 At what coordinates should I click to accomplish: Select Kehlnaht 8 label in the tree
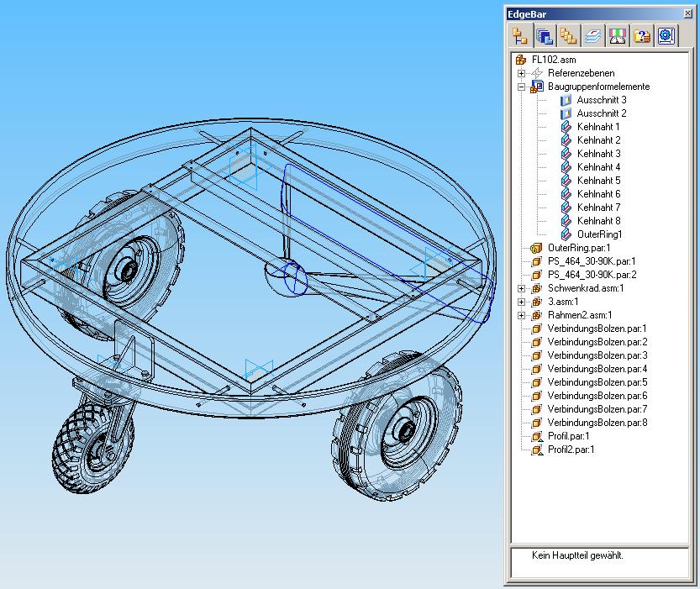[598, 221]
